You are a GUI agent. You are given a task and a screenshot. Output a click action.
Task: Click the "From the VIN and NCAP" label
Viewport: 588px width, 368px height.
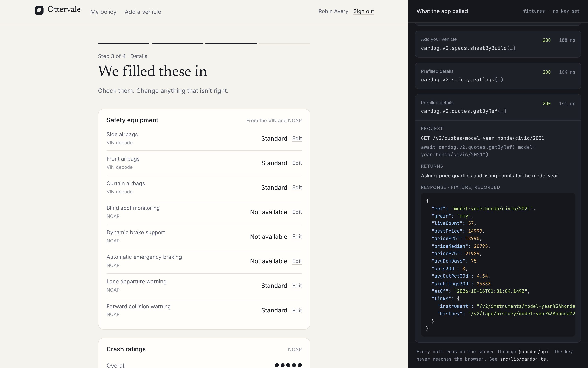274,121
